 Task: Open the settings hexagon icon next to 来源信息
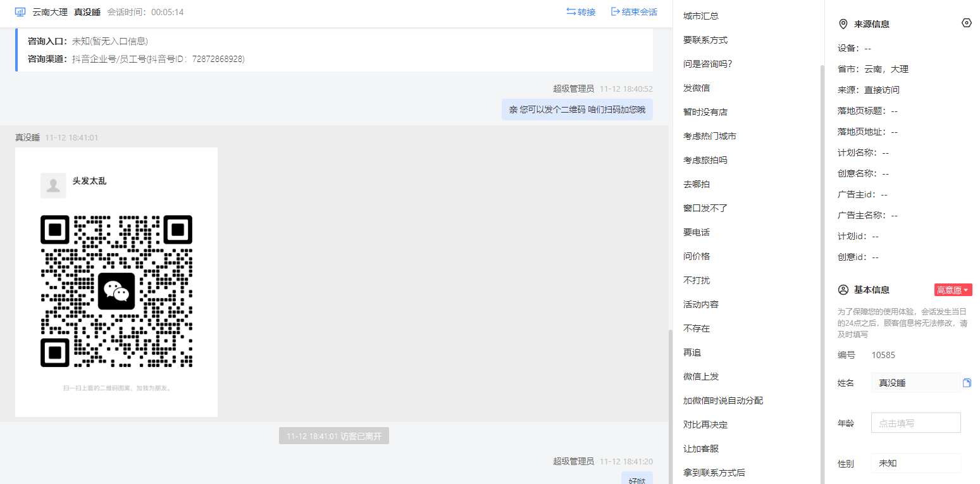pyautogui.click(x=966, y=23)
